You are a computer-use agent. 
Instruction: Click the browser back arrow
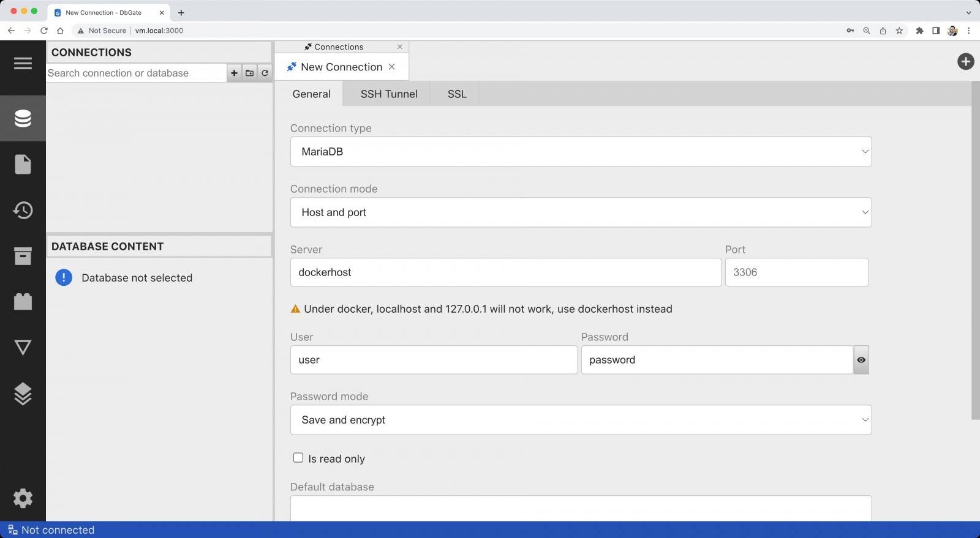pyautogui.click(x=11, y=31)
